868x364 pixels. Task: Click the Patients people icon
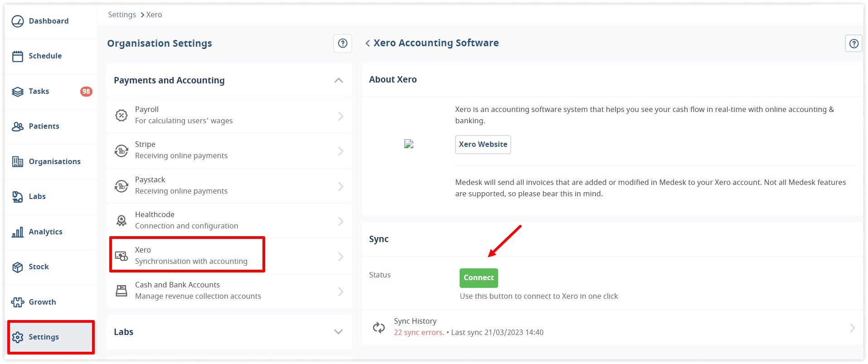pos(17,126)
